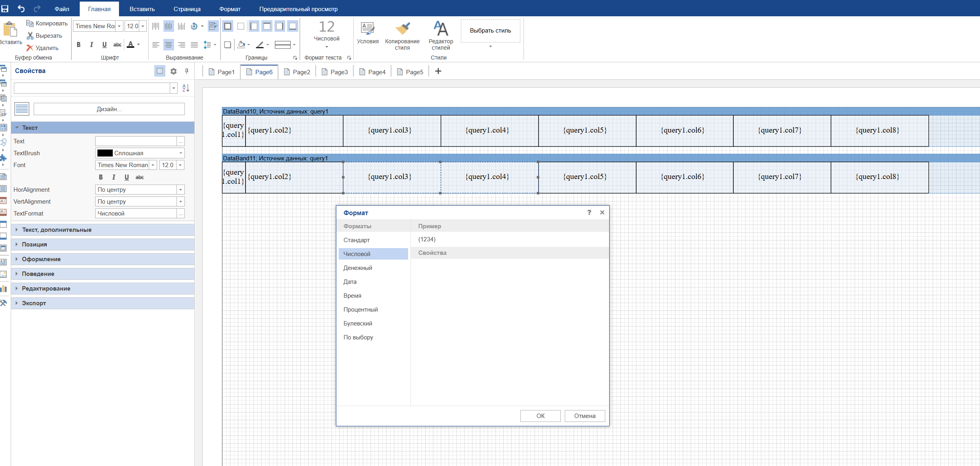
Task: Switch to the Page3 tab
Action: coord(334,72)
